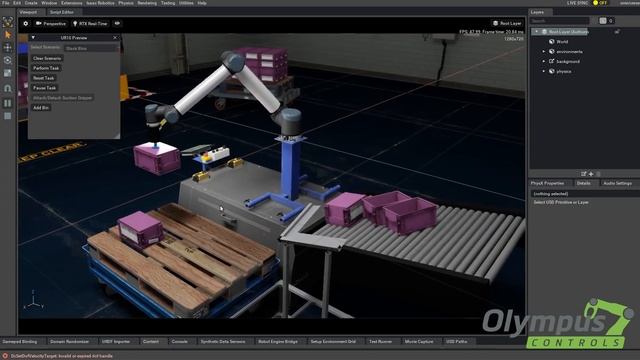This screenshot has width=640, height=360.
Task: Switch to the Script Editor tab
Action: [x=62, y=12]
